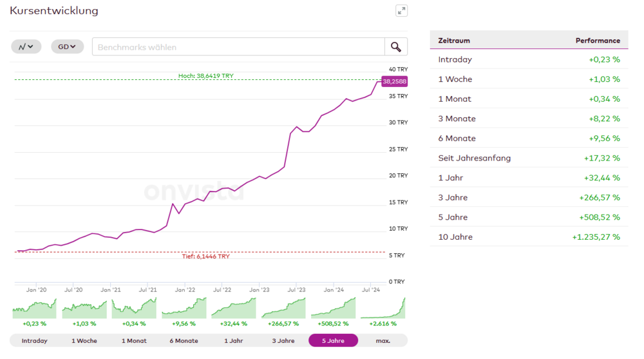Select the 1 Woche range tab

[84, 340]
